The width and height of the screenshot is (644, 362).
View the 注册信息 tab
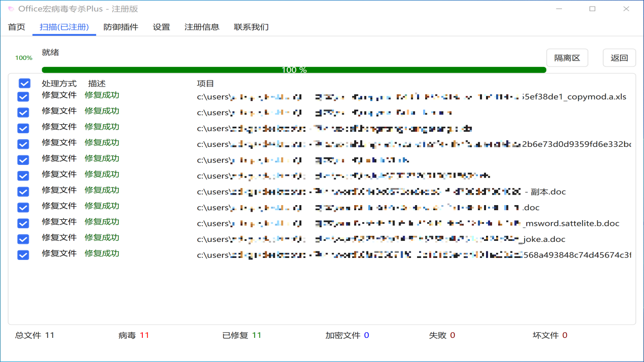(203, 27)
